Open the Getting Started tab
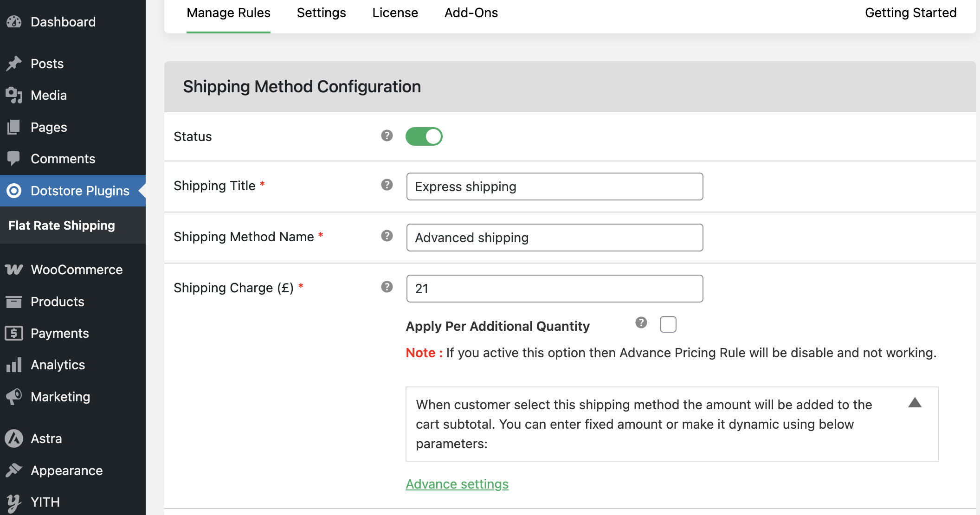 pos(911,13)
